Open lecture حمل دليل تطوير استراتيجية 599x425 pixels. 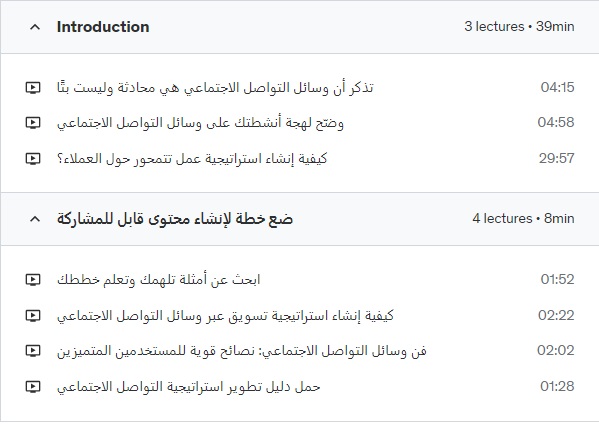click(x=189, y=387)
